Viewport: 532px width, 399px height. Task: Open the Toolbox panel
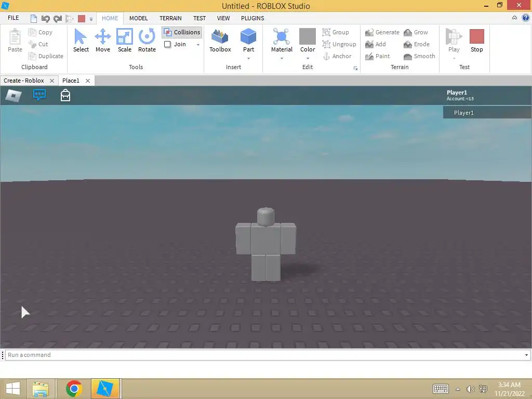click(220, 41)
